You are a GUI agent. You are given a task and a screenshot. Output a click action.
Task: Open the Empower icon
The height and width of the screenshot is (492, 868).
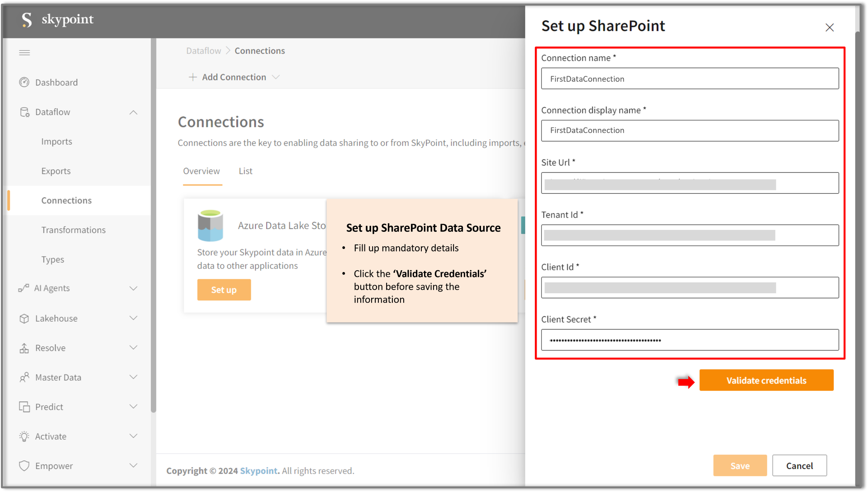24,465
